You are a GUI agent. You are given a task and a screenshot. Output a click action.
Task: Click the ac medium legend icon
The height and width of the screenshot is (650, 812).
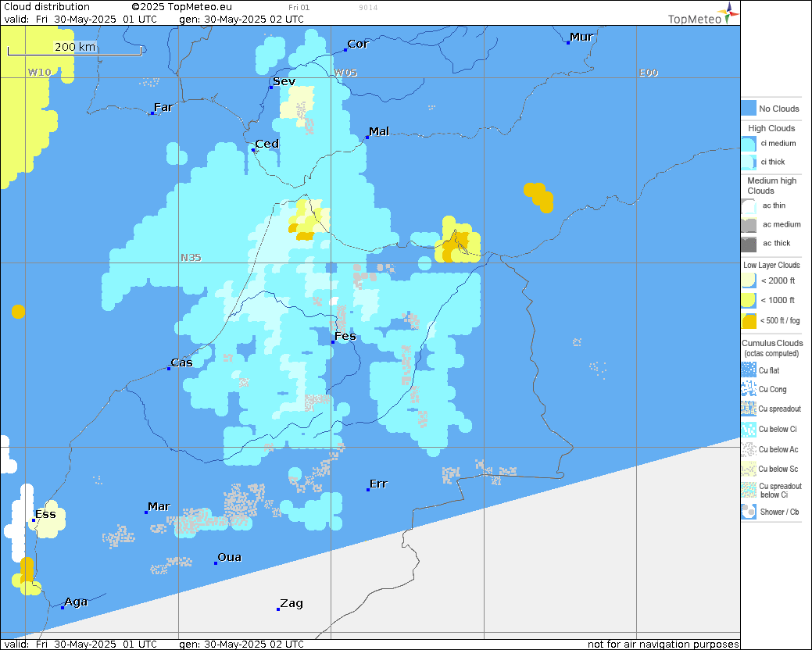click(748, 224)
